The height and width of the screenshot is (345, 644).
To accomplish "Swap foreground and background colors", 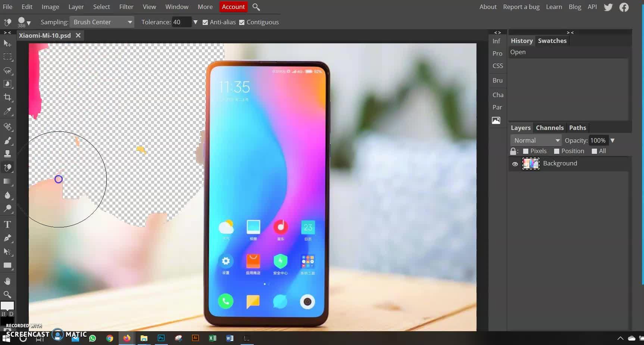I will pyautogui.click(x=4, y=314).
